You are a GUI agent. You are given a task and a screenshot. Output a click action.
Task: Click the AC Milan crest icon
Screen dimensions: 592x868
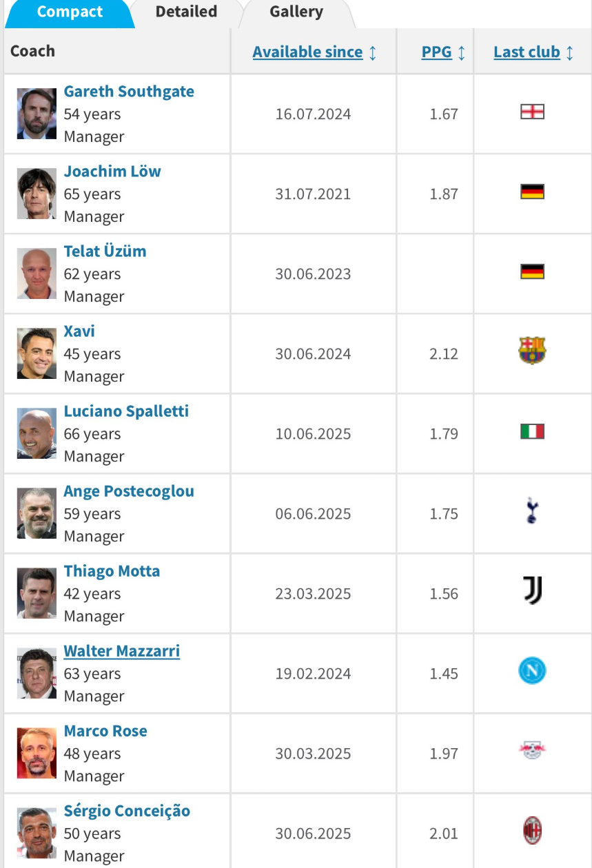click(x=532, y=831)
